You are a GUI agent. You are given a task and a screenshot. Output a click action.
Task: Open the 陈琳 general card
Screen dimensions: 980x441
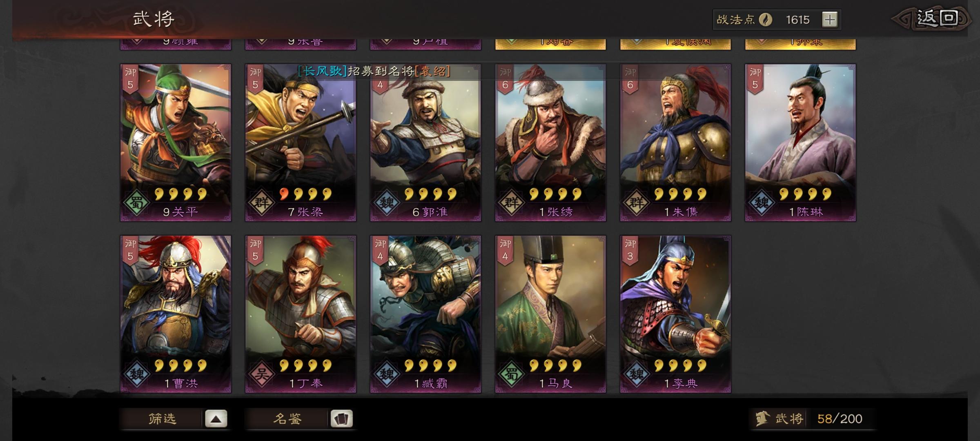point(800,143)
